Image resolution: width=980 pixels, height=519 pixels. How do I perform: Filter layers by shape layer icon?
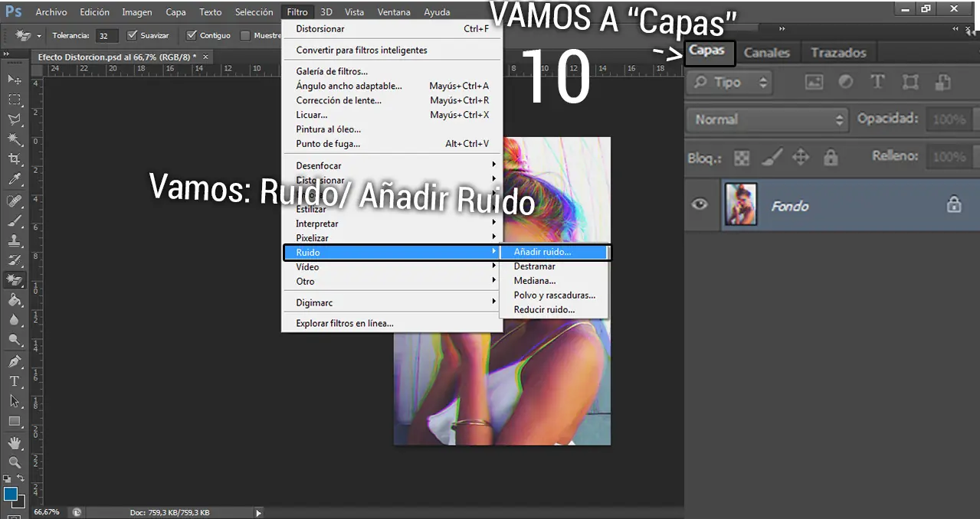coord(910,82)
